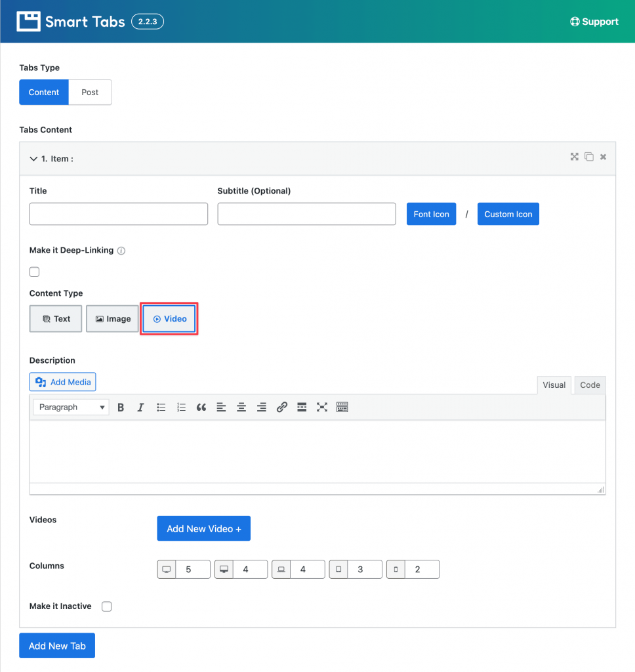The width and height of the screenshot is (635, 672).
Task: Toggle bold formatting in description editor
Action: (121, 407)
